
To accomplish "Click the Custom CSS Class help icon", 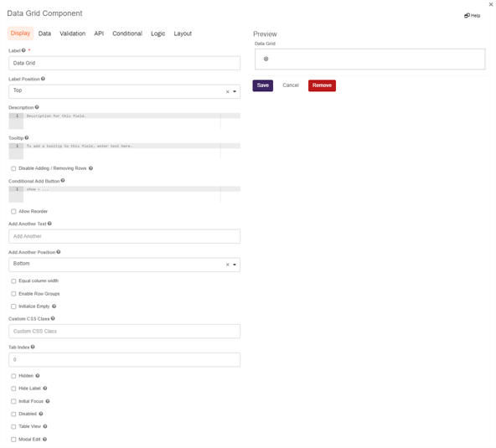I will point(53,318).
